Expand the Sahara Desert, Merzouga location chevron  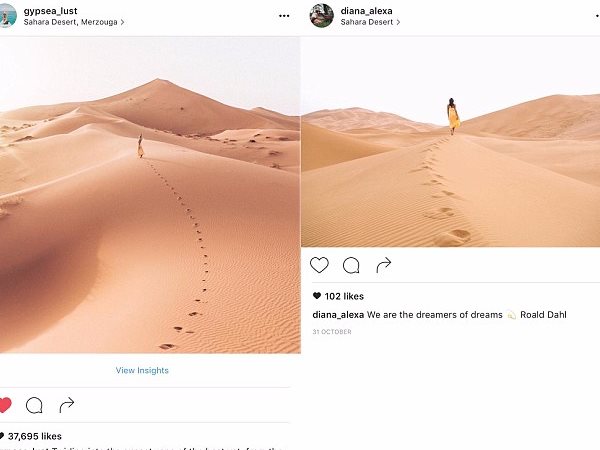122,22
